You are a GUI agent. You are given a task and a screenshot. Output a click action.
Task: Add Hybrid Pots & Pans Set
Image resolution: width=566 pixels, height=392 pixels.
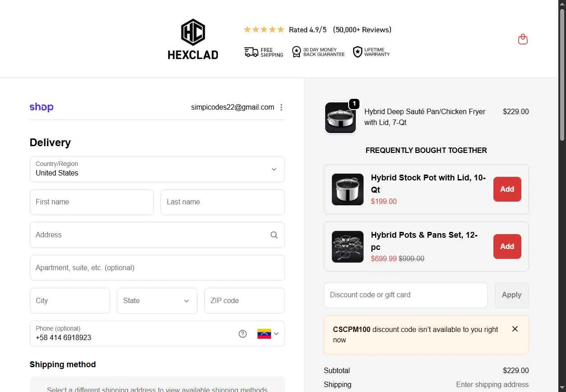[507, 246]
